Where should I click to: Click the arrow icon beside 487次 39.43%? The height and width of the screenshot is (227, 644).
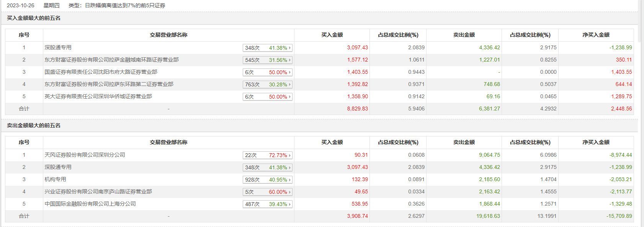point(290,204)
